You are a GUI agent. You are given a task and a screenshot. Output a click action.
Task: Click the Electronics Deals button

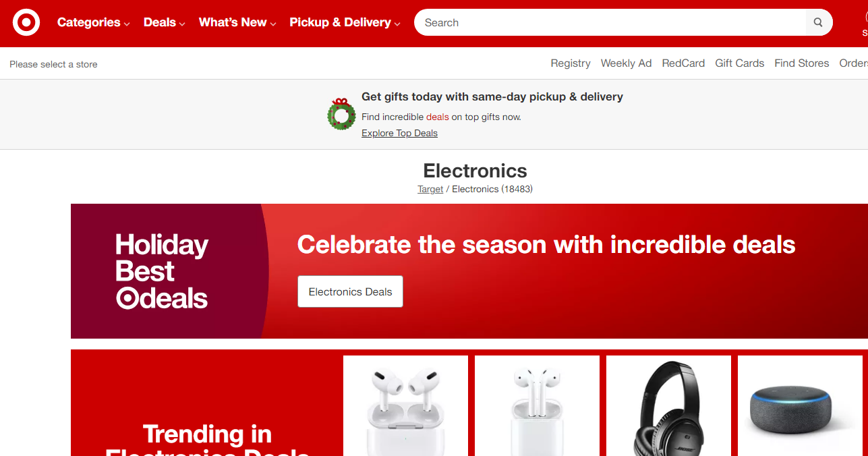[351, 291]
